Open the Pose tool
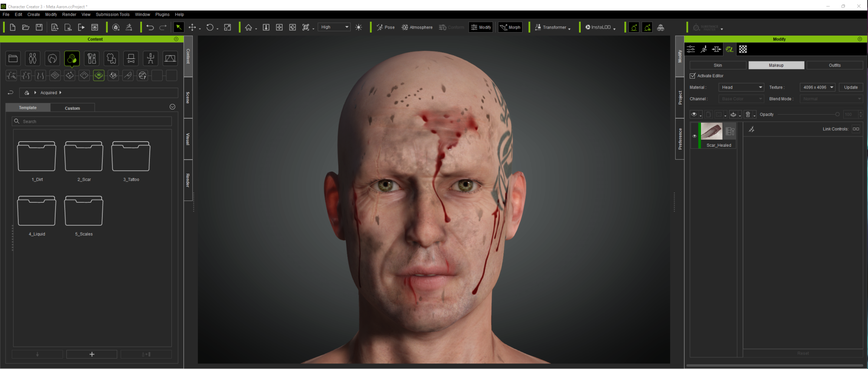The height and width of the screenshot is (369, 868). pyautogui.click(x=386, y=27)
